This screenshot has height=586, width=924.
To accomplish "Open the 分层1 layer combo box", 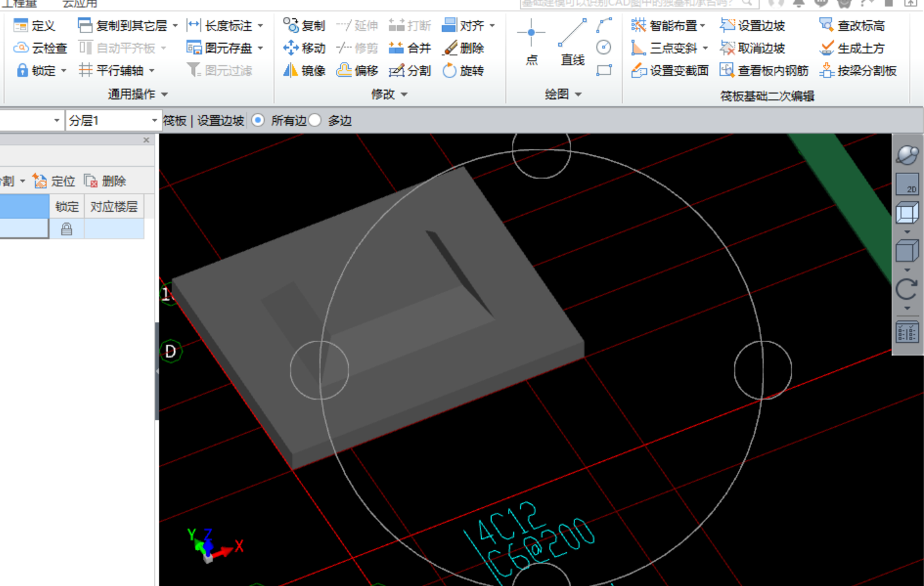I will [x=113, y=121].
